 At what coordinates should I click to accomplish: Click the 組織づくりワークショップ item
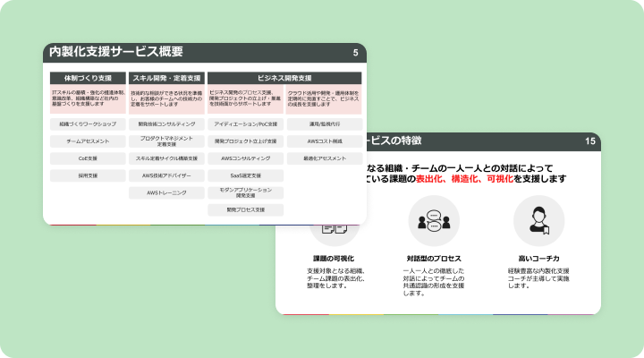[x=88, y=124]
